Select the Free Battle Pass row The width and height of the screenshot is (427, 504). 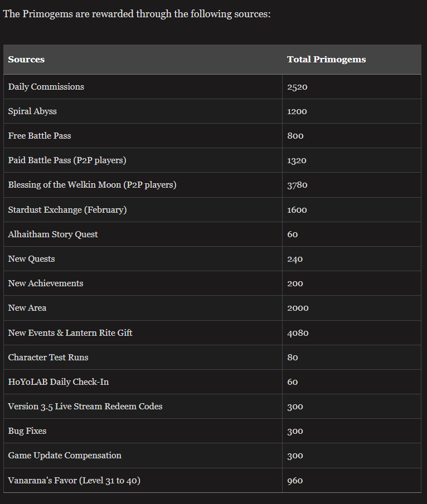click(x=212, y=136)
